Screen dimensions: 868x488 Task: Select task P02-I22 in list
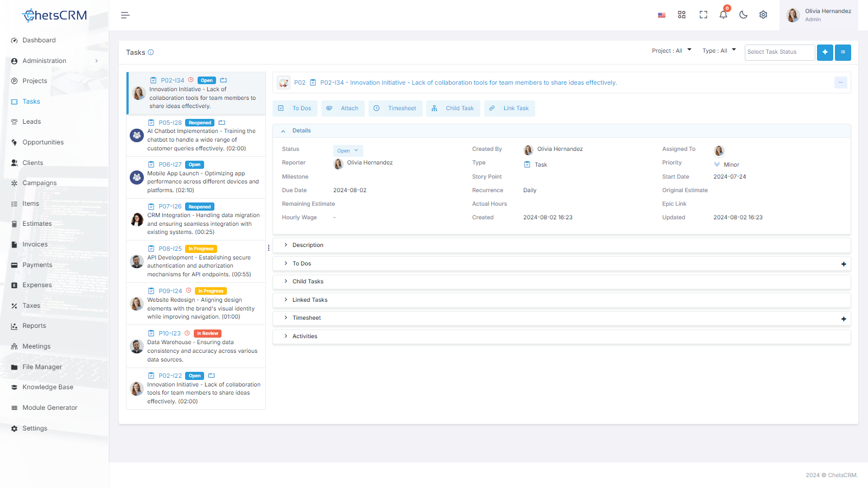tap(196, 389)
